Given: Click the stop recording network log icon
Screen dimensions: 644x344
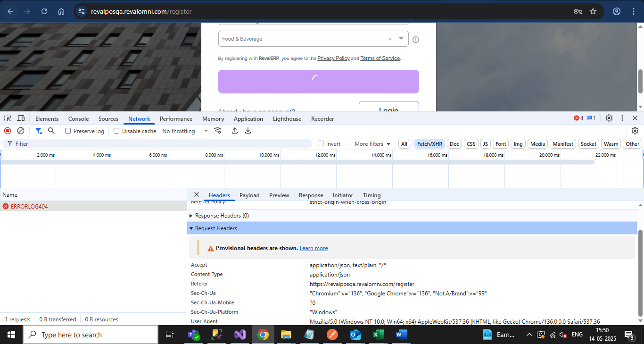Looking at the screenshot, I should 8,131.
